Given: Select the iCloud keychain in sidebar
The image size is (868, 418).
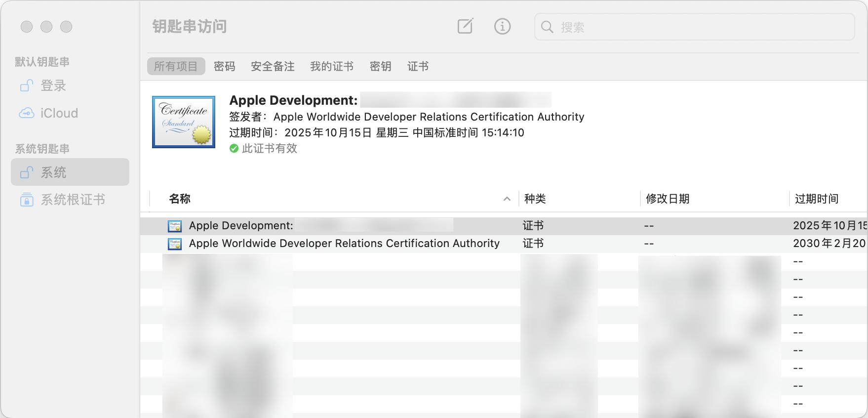Looking at the screenshot, I should (x=70, y=113).
